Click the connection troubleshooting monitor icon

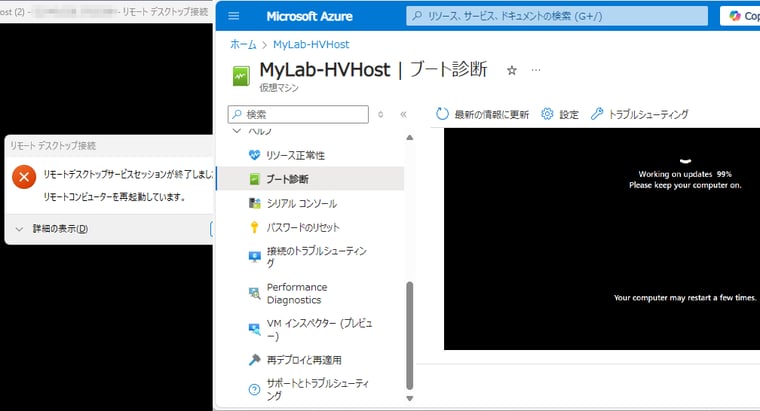point(254,257)
